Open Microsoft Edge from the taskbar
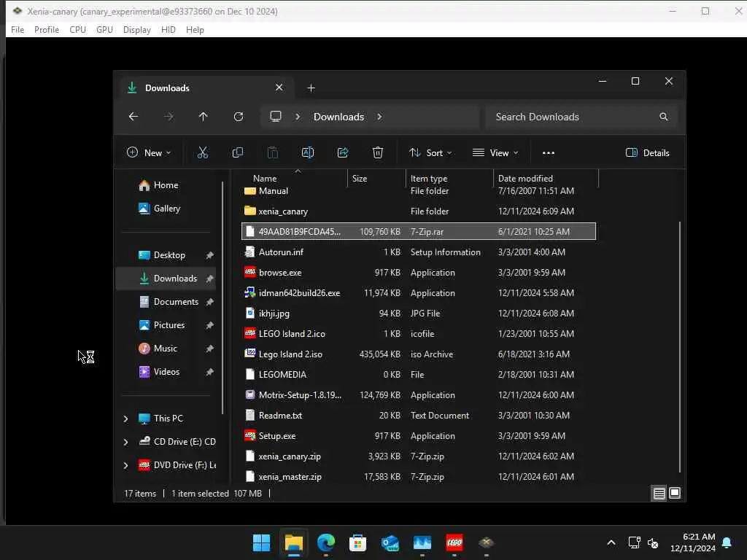 326,542
